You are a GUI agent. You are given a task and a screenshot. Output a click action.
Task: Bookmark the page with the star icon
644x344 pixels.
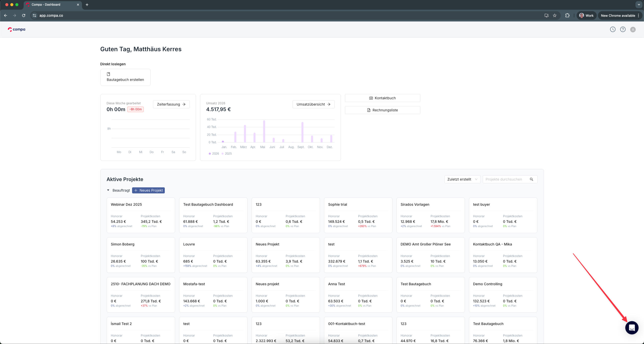coord(555,15)
